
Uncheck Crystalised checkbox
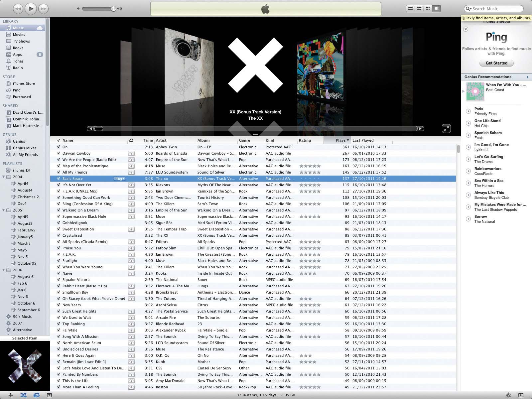pos(59,235)
